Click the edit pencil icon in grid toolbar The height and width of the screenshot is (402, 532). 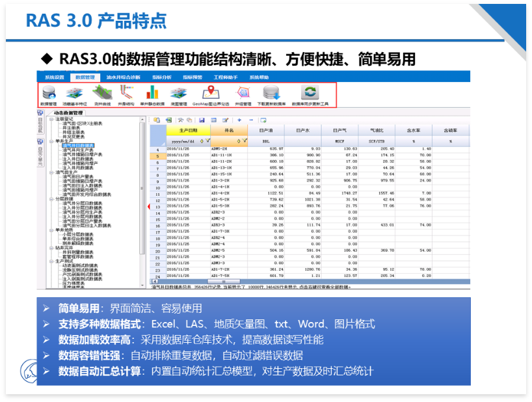pyautogui.click(x=225, y=120)
